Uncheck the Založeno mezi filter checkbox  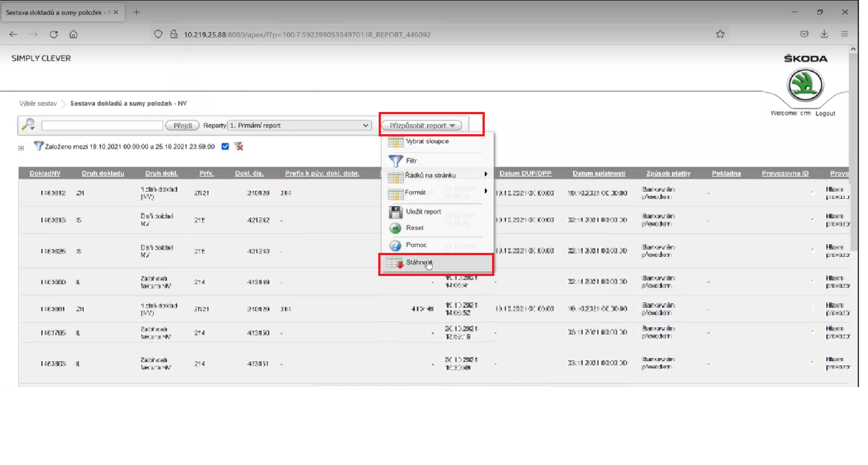pos(225,146)
